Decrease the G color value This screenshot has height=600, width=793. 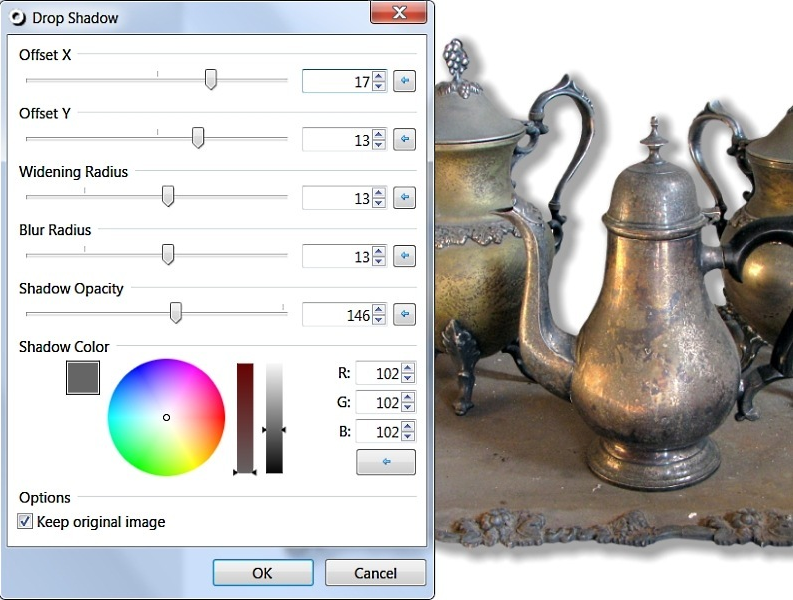click(408, 408)
